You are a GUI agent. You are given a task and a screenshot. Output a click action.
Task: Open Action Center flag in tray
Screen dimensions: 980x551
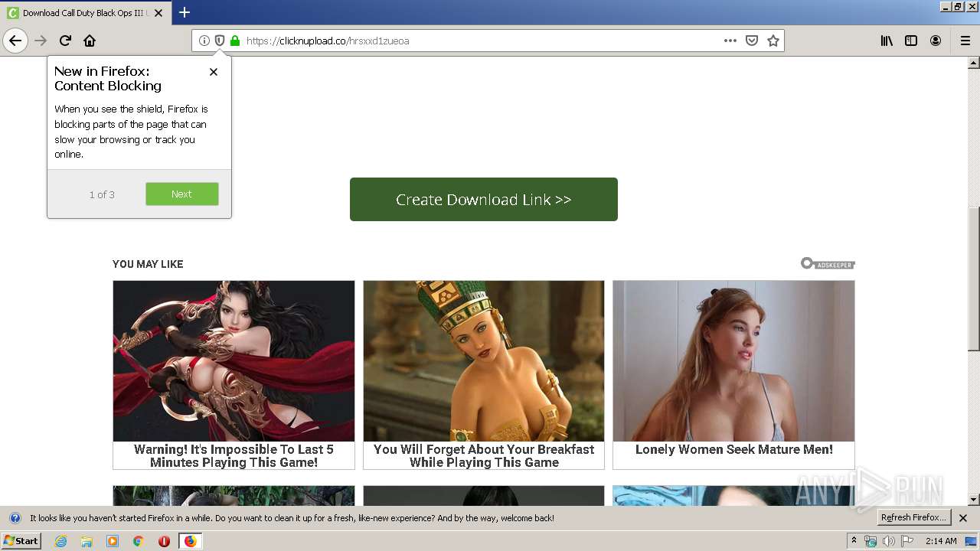pyautogui.click(x=907, y=541)
